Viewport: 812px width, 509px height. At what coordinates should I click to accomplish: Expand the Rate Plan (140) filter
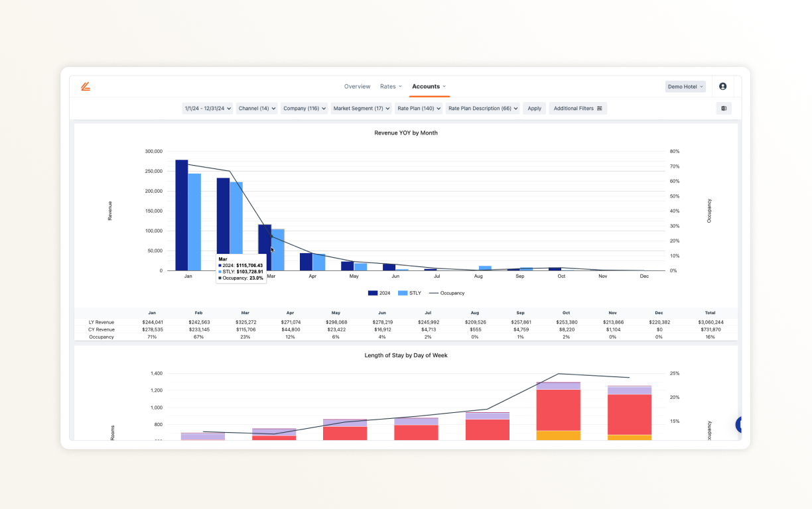pos(419,108)
